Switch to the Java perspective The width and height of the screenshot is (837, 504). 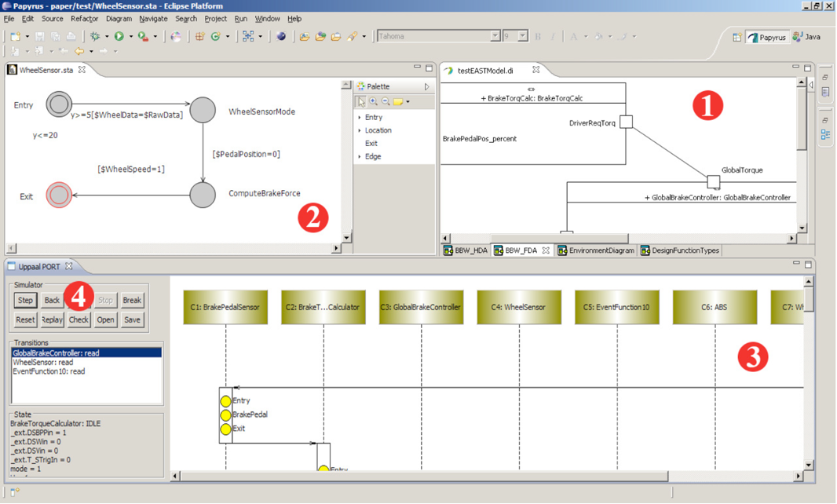(x=806, y=37)
